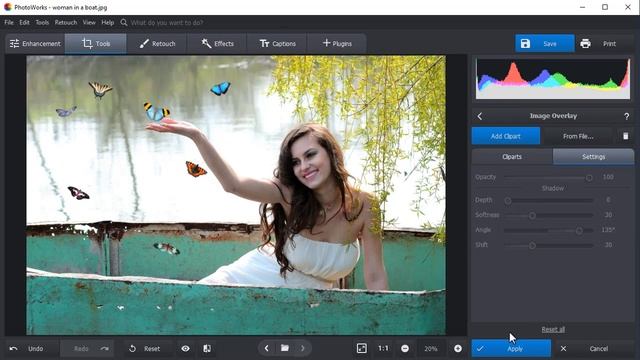640x360 pixels.
Task: Click the zoom out minus icon
Action: (x=405, y=349)
